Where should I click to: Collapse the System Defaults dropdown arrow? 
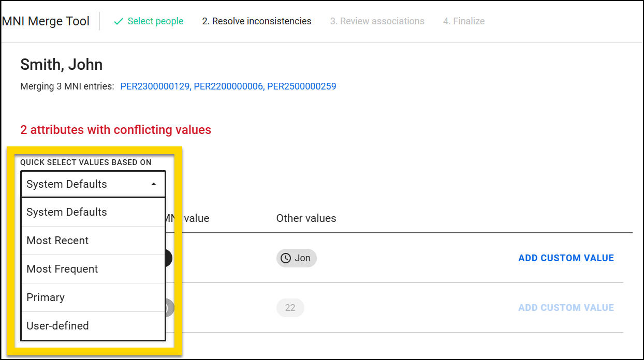click(154, 183)
